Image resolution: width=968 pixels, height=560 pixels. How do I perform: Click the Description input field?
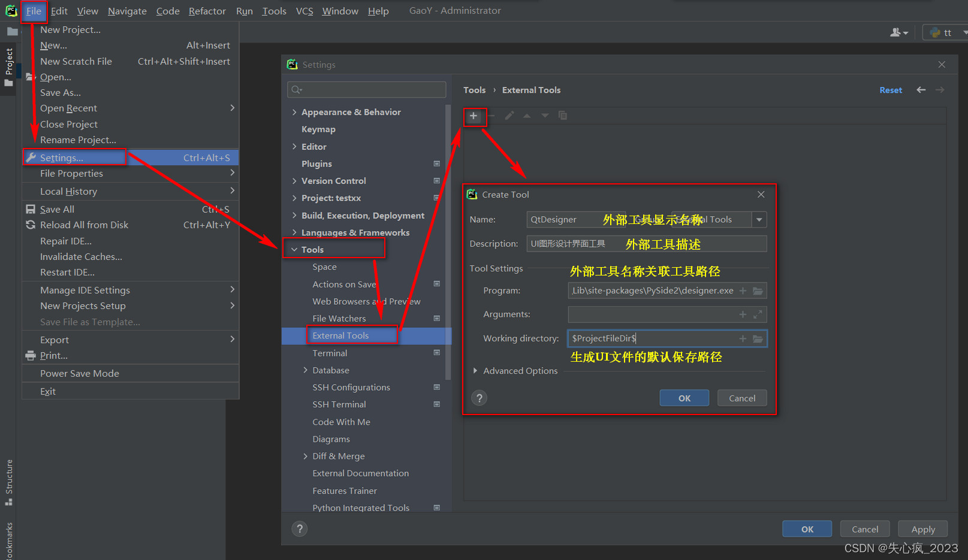(x=647, y=244)
